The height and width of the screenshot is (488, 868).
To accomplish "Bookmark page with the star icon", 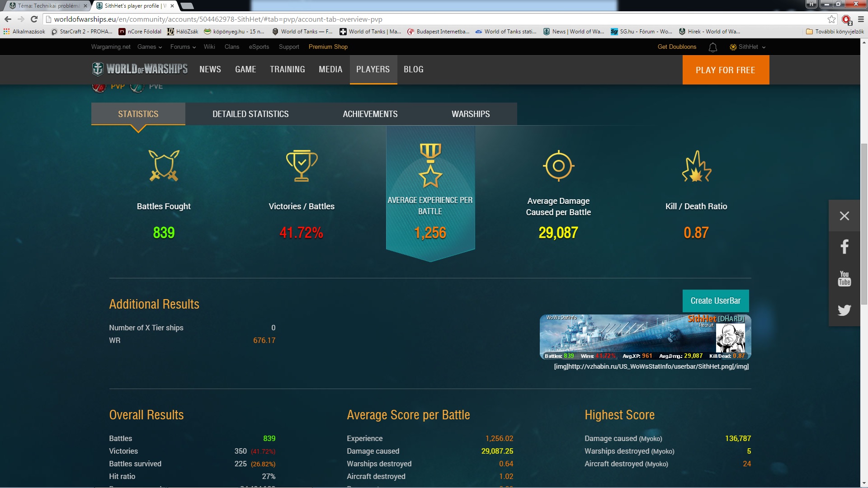I will coord(831,19).
